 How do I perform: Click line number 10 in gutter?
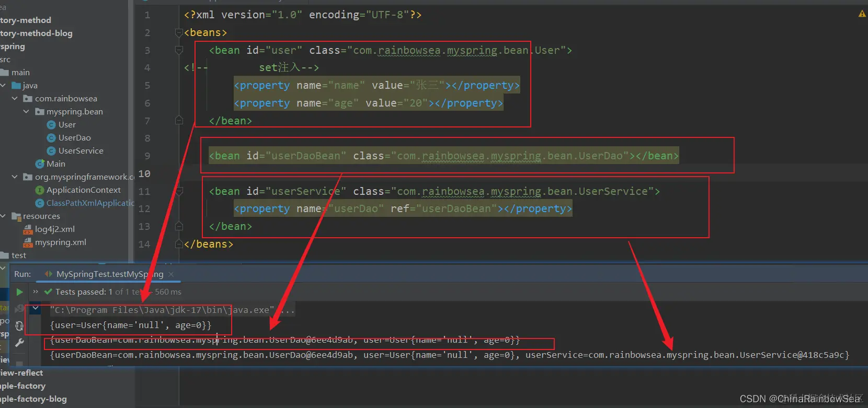tap(144, 173)
